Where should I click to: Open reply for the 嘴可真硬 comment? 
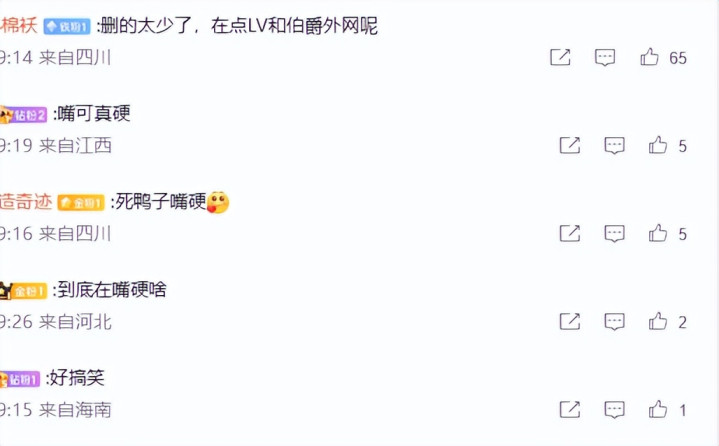[614, 146]
